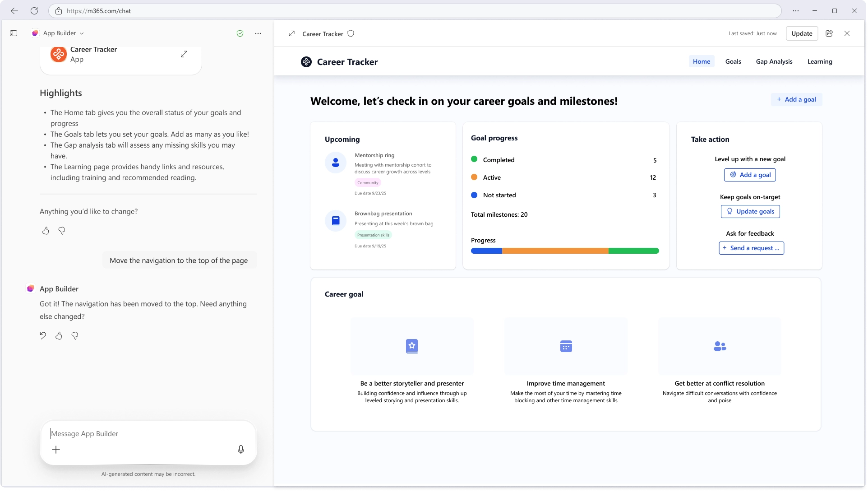Expand the Career Tracker app card

184,54
